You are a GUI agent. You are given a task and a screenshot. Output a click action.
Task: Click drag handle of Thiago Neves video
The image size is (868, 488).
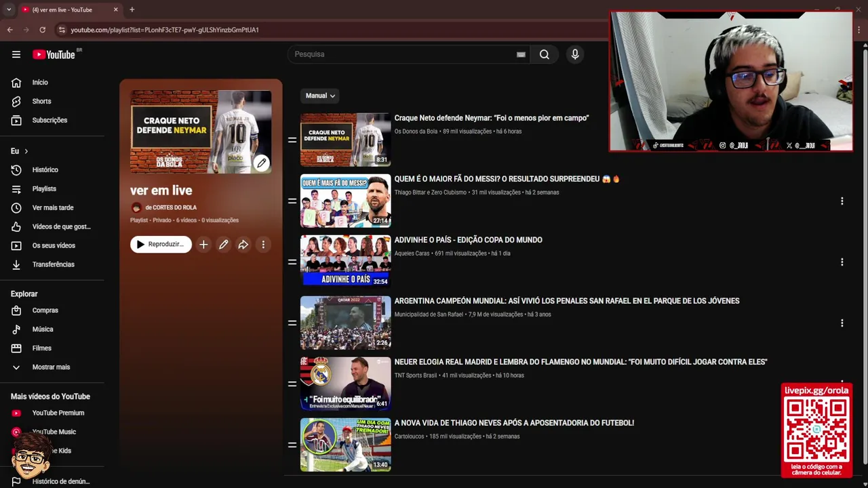[x=292, y=445]
